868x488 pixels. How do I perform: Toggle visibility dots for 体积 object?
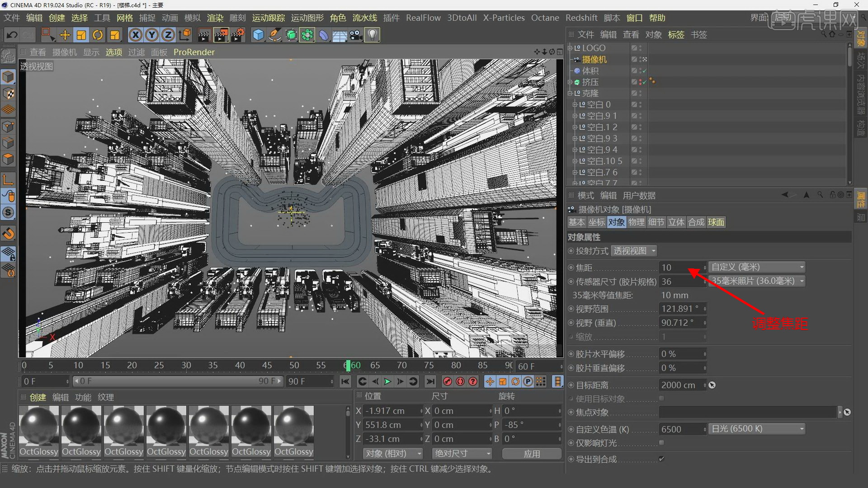(640, 71)
